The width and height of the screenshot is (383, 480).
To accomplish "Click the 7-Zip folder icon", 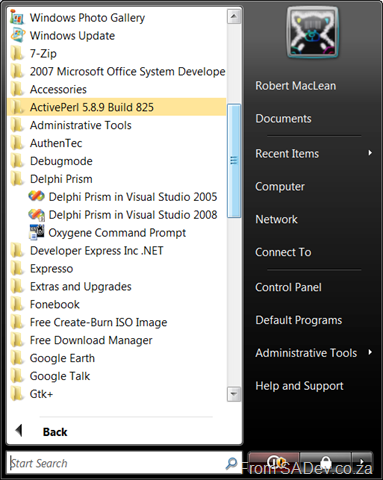I will pos(17,53).
